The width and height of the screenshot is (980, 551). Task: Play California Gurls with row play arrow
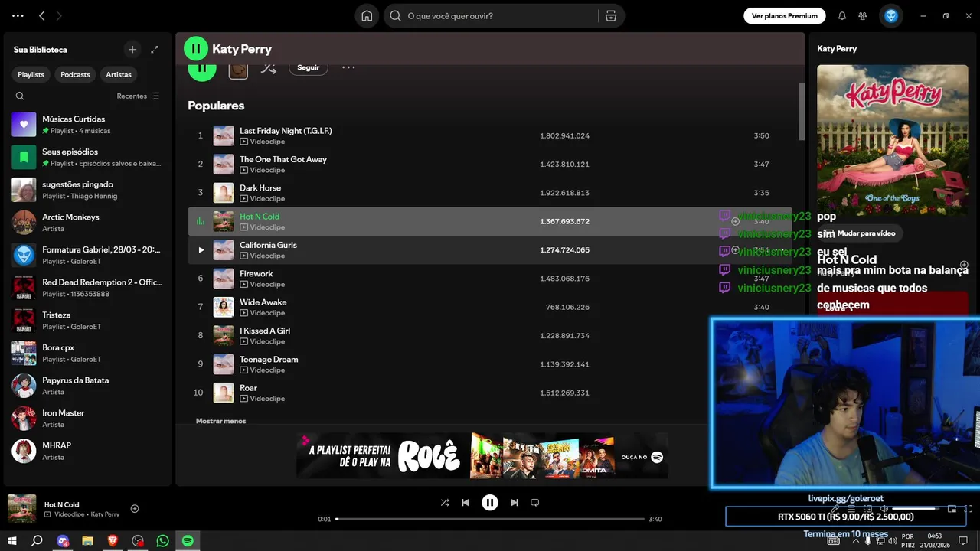pos(201,250)
